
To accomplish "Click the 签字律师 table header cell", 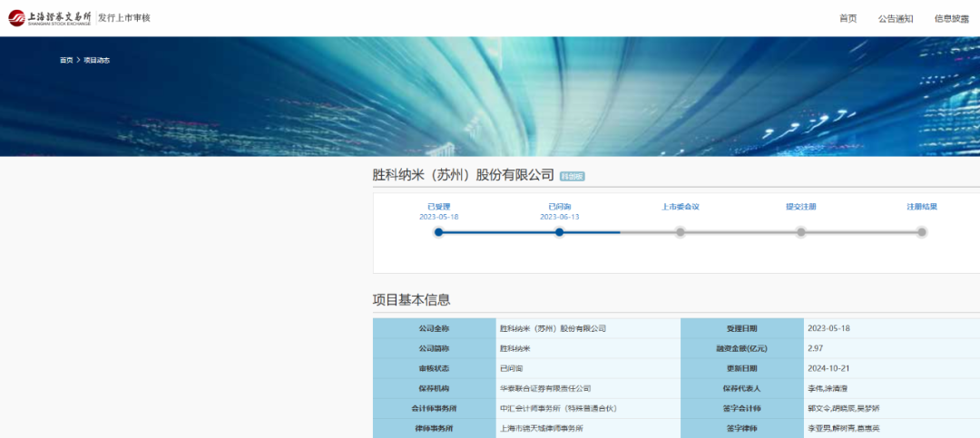I will pyautogui.click(x=742, y=429).
